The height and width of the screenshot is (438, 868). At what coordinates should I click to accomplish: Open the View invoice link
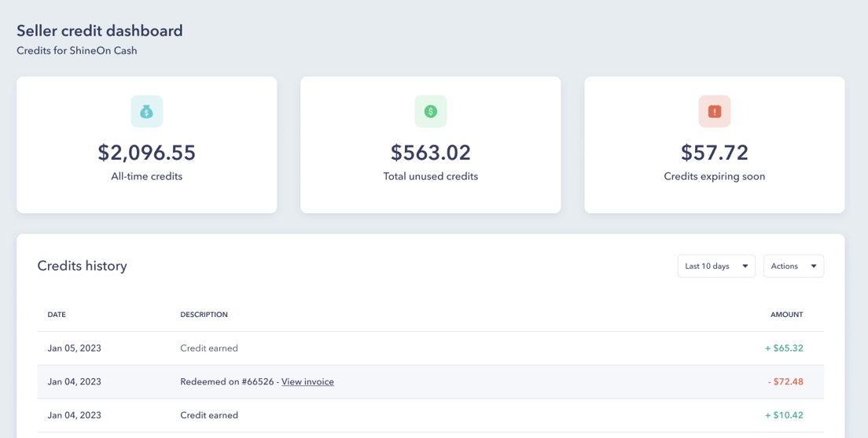[x=307, y=381]
